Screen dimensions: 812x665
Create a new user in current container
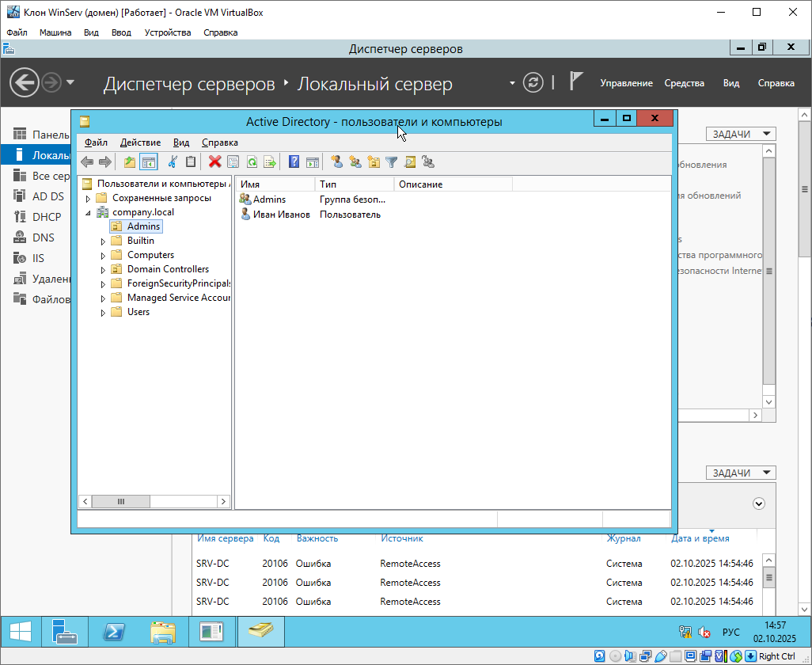click(x=336, y=162)
